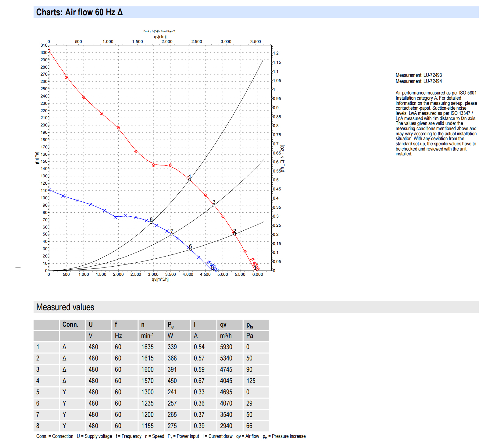This screenshot has width=504, height=447.
Task: Click operating point 4 marker on red curve
Action: [189, 179]
